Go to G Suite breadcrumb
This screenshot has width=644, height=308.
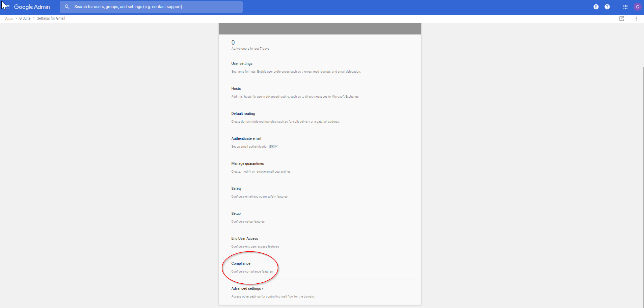pyautogui.click(x=25, y=19)
